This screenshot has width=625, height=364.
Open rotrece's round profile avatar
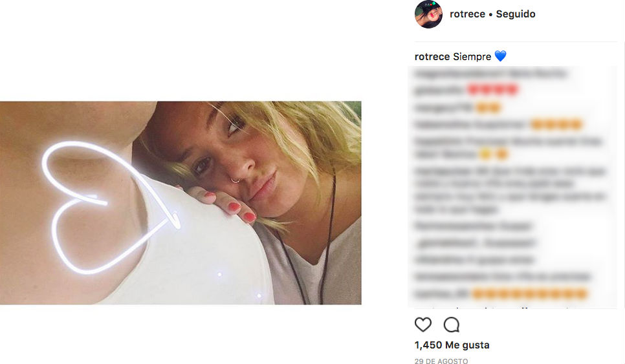(x=428, y=14)
